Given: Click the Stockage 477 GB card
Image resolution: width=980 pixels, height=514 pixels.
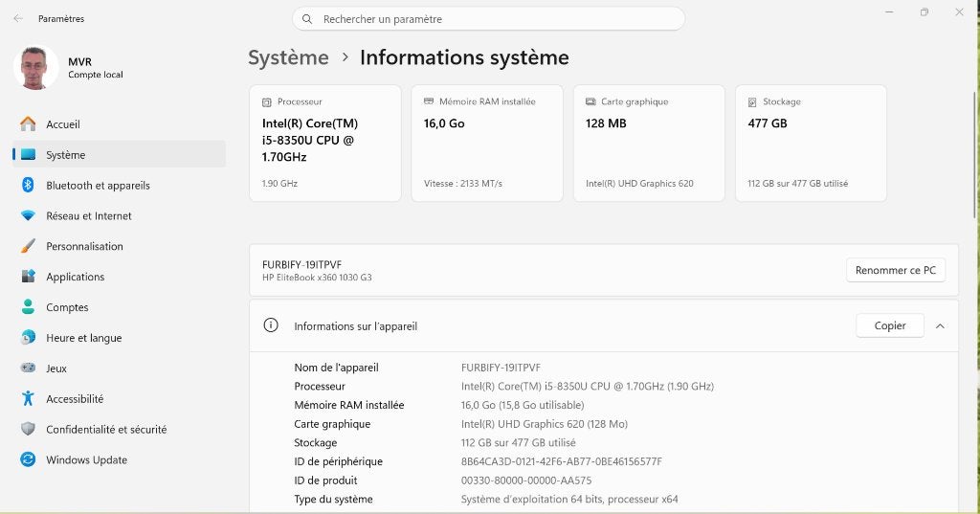Looking at the screenshot, I should click(x=811, y=144).
